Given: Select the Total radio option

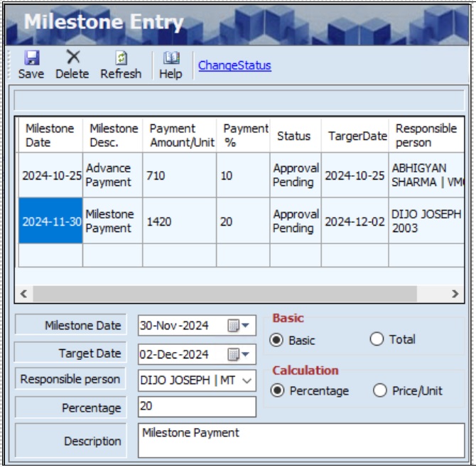Looking at the screenshot, I should [377, 339].
